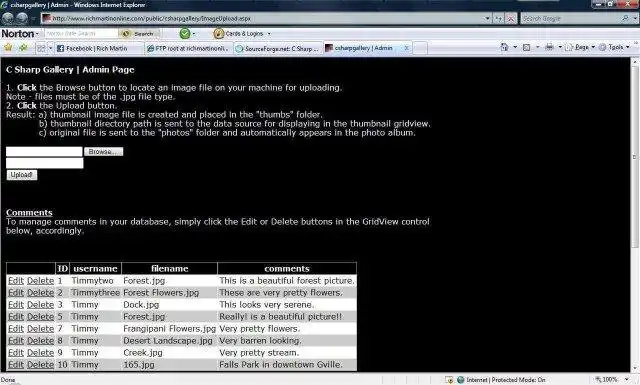Switch to the FTP root tab
This screenshot has height=385, width=640.
(x=189, y=49)
